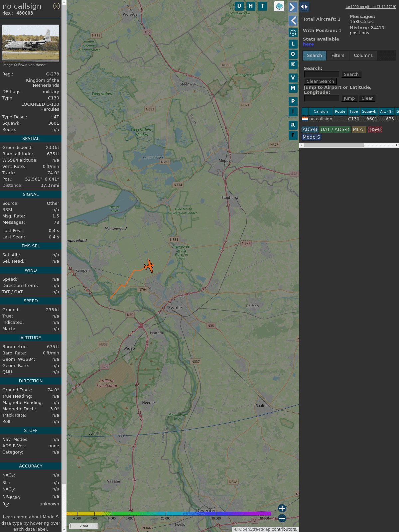Toggle the F map button
Viewport: 399px width, 532px height.
[293, 135]
